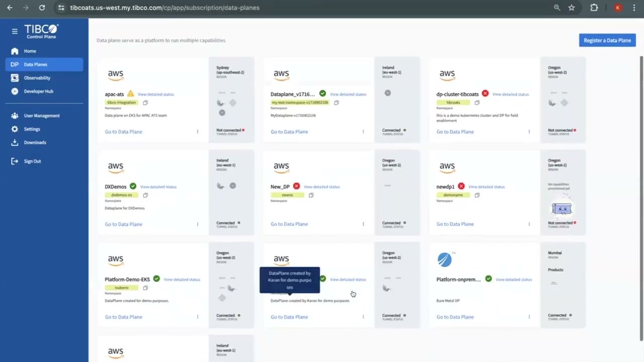The image size is (644, 362).
Task: Click the Register a Data Plane button
Action: 607,40
